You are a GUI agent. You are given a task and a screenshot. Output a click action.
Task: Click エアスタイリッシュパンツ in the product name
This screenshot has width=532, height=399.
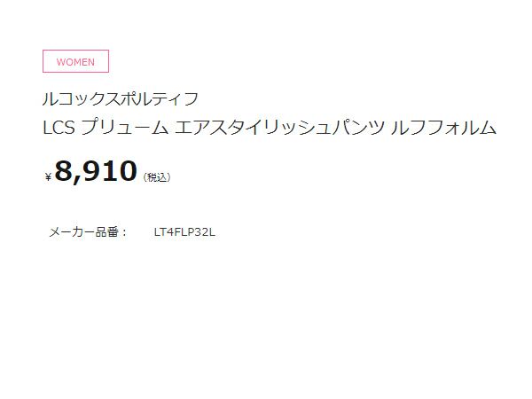coord(279,128)
